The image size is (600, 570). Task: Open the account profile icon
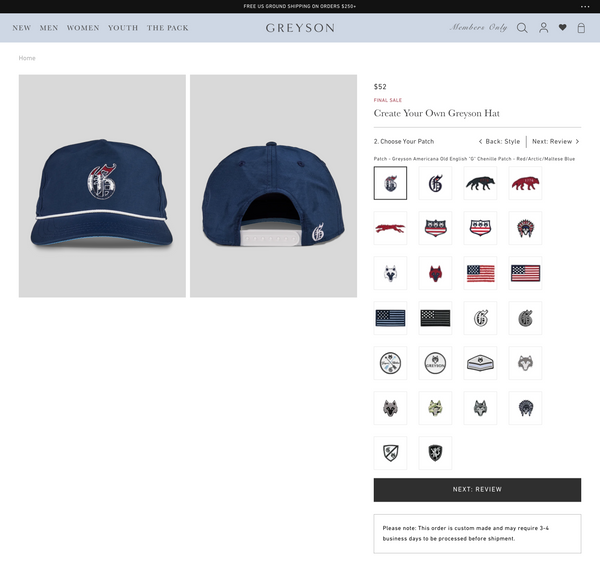[543, 28]
